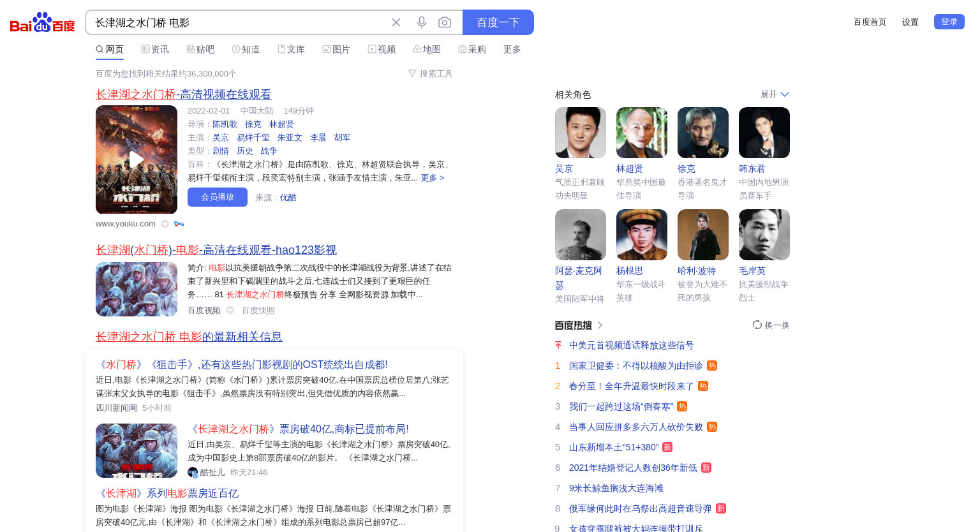Viewport: 980px width, 532px height.
Task: Open hao123影视 result title
Action: (x=216, y=250)
